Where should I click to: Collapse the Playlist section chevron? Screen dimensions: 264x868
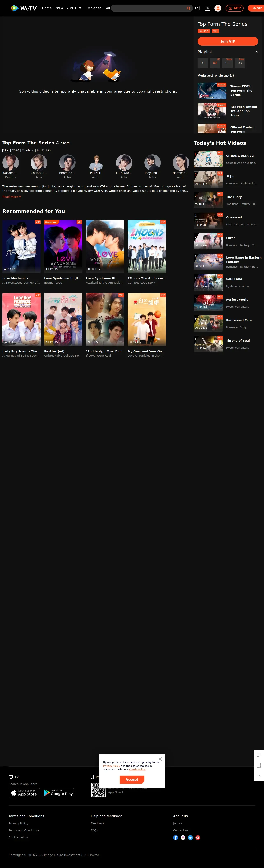click(257, 52)
